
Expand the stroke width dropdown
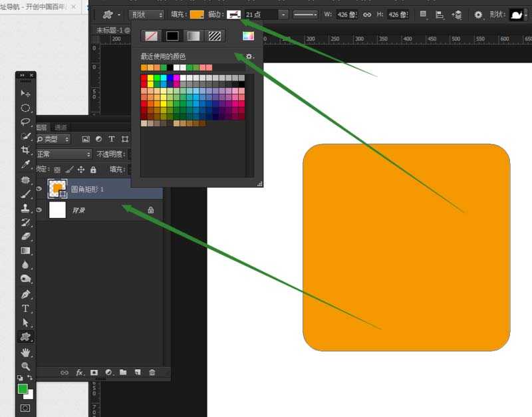click(283, 15)
